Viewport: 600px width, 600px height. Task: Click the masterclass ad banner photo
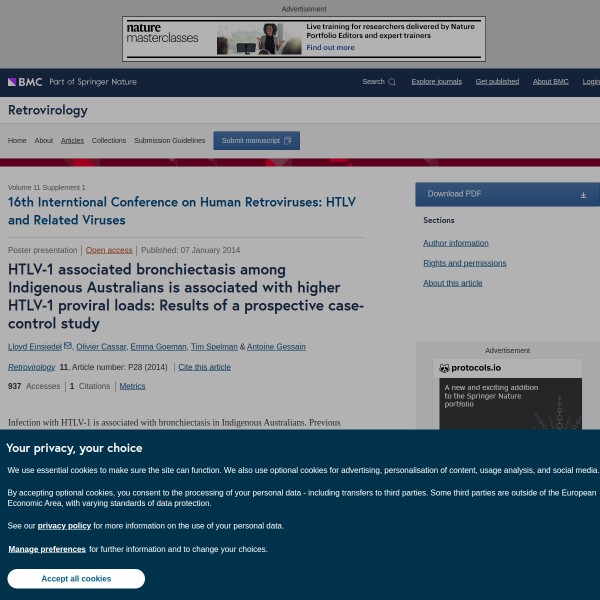point(258,39)
